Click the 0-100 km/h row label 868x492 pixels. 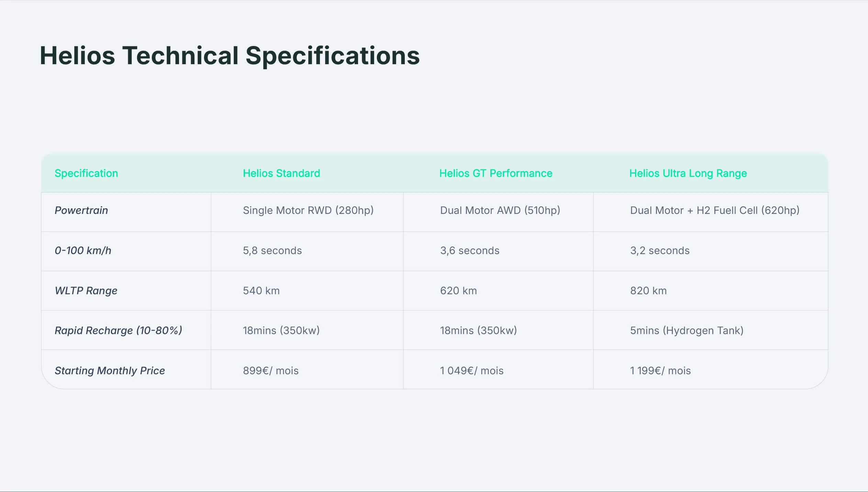tap(83, 251)
